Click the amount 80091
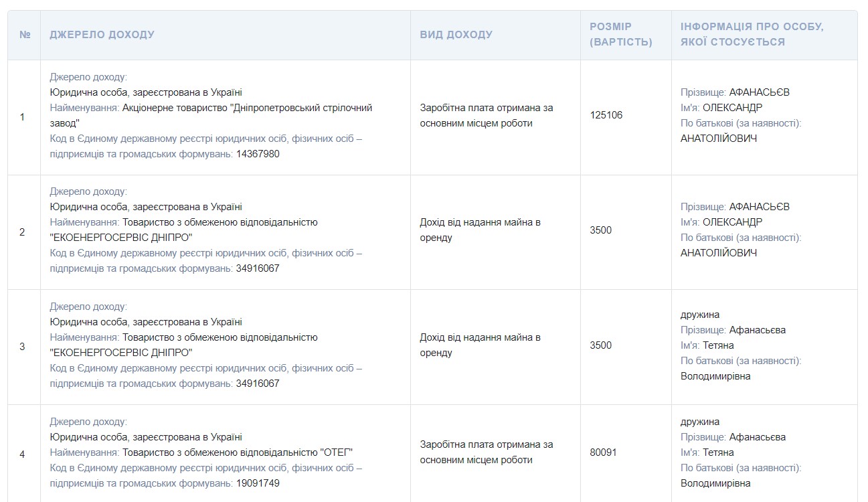Viewport: 868px width, 502px height. pyautogui.click(x=603, y=452)
